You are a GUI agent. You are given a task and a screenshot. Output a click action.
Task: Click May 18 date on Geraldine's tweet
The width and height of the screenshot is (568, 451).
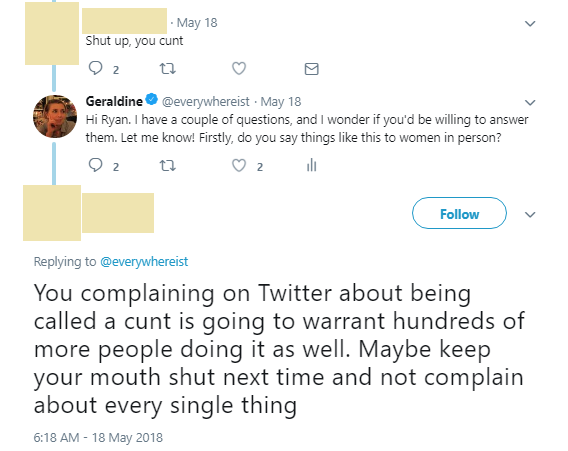(281, 101)
